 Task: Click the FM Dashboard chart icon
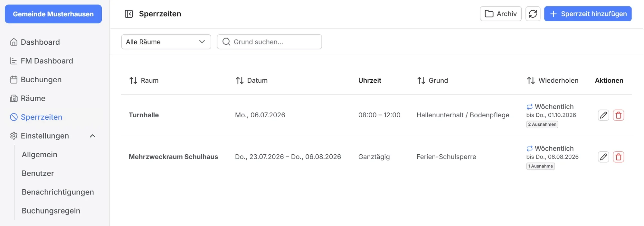[14, 61]
